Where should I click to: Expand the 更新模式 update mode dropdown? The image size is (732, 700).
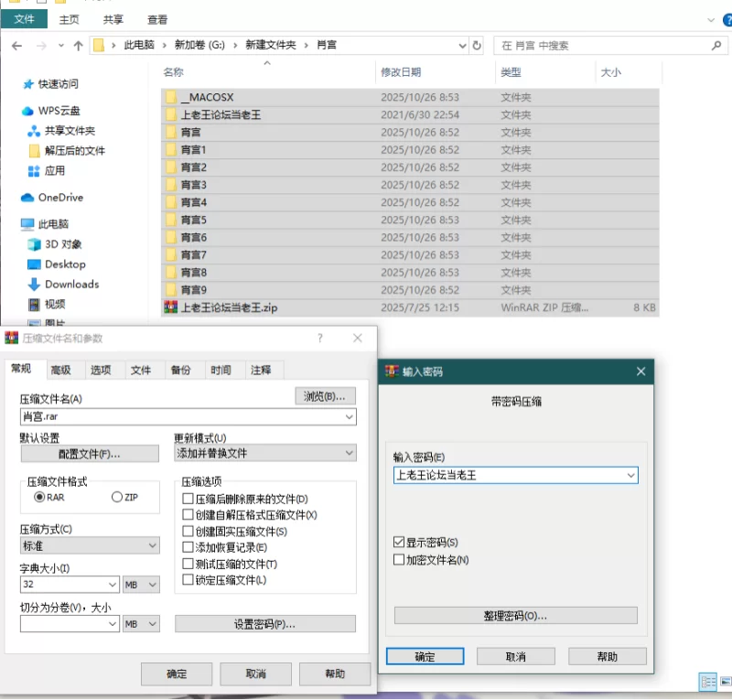pos(339,454)
